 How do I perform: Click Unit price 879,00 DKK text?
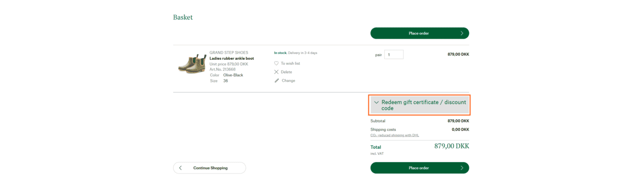pos(229,64)
